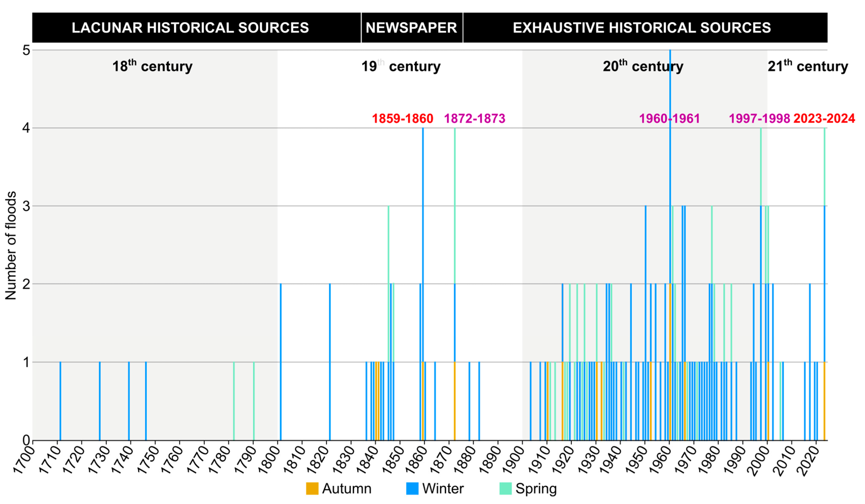Viewport: 865px width, 504px height.
Task: Click the magenta '1872-1873' annotation
Action: point(475,118)
